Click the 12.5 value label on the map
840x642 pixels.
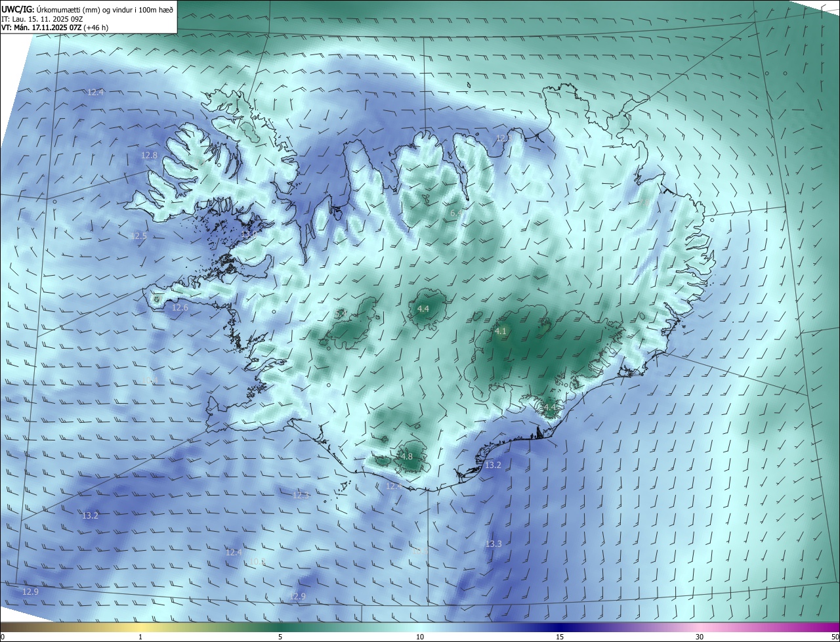139,236
